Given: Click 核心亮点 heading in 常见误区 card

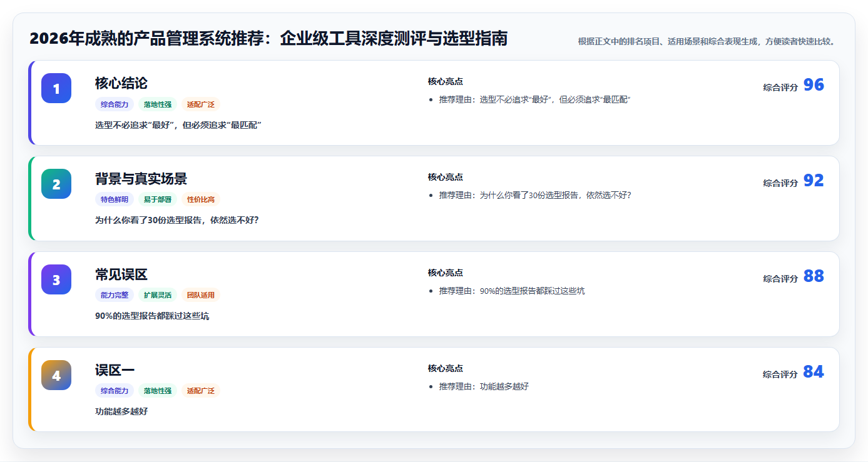Looking at the screenshot, I should tap(446, 273).
